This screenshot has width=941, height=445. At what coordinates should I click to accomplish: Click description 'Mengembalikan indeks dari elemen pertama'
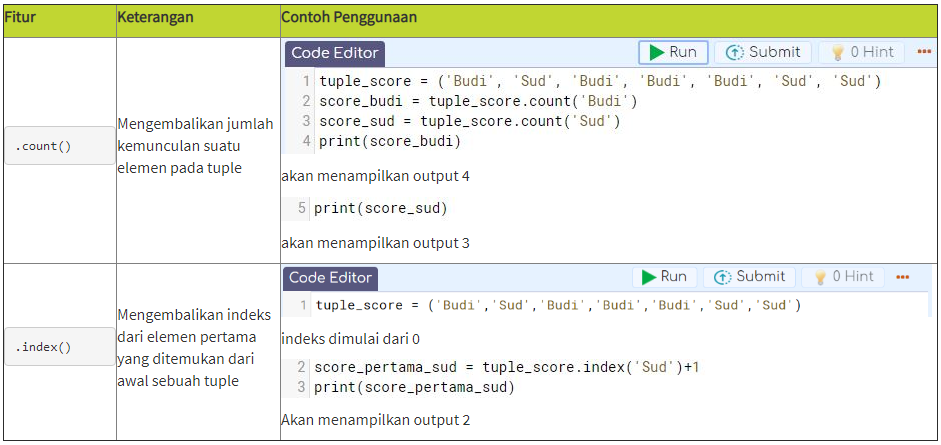(194, 348)
